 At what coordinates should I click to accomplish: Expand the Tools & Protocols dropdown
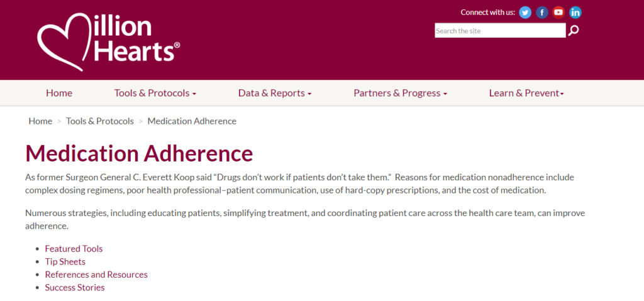click(155, 93)
